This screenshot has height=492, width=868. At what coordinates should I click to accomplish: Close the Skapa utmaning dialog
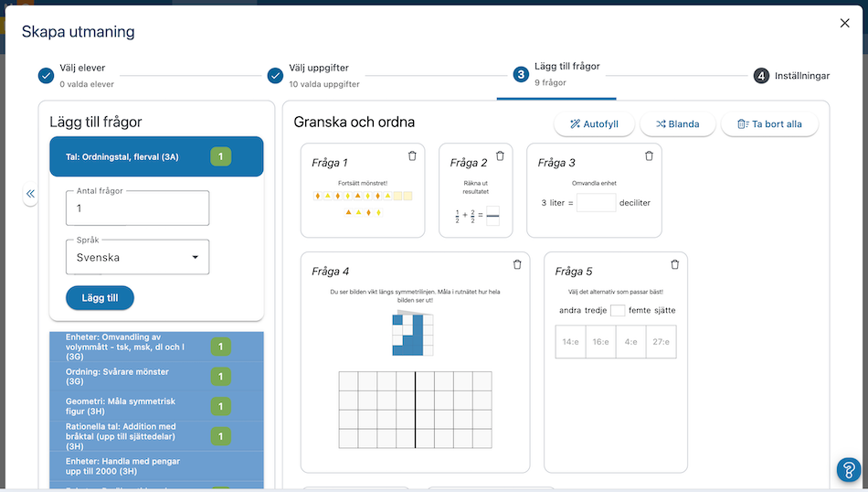pyautogui.click(x=845, y=23)
